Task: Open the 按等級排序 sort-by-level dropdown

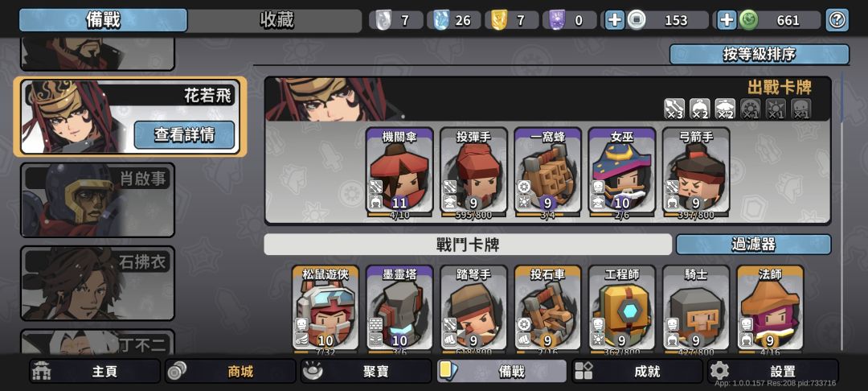Action: pos(759,54)
